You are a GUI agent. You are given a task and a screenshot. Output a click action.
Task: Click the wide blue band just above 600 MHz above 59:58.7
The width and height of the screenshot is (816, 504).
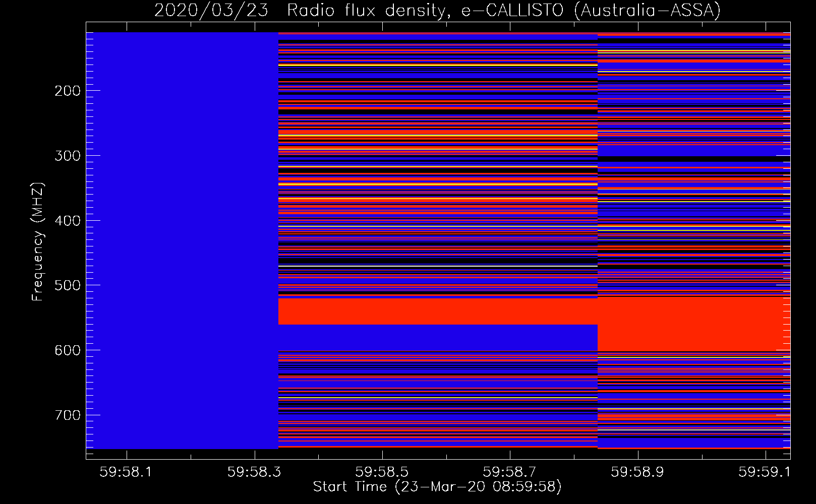tap(438, 337)
